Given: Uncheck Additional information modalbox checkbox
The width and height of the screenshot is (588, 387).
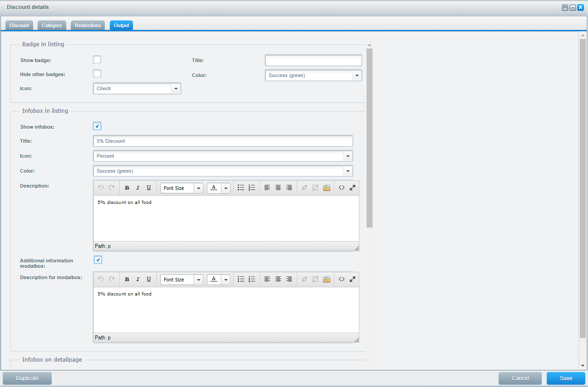Looking at the screenshot, I should click(x=98, y=260).
